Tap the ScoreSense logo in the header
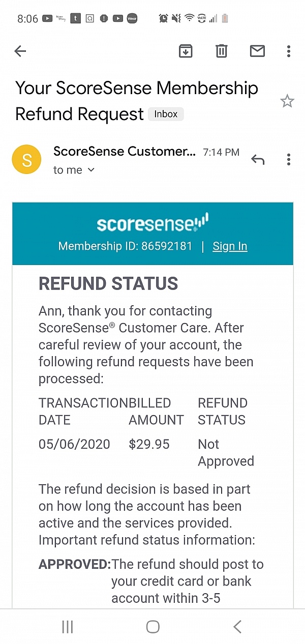305x644 pixels. click(152, 223)
